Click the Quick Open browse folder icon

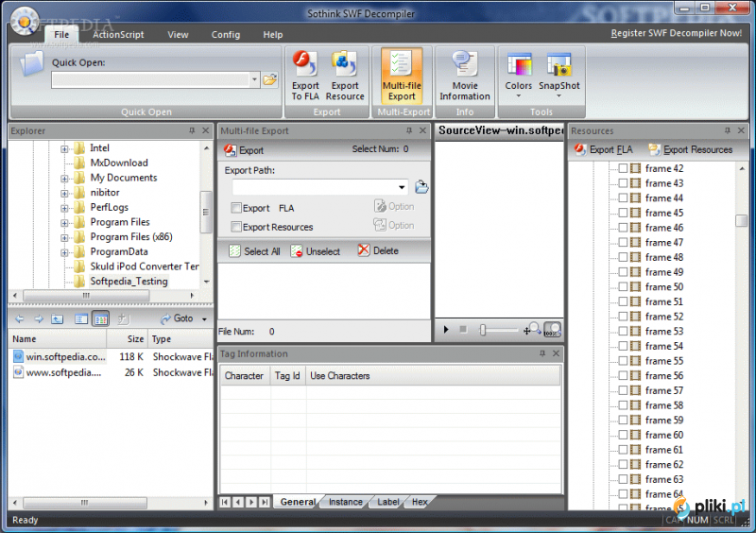[x=270, y=79]
